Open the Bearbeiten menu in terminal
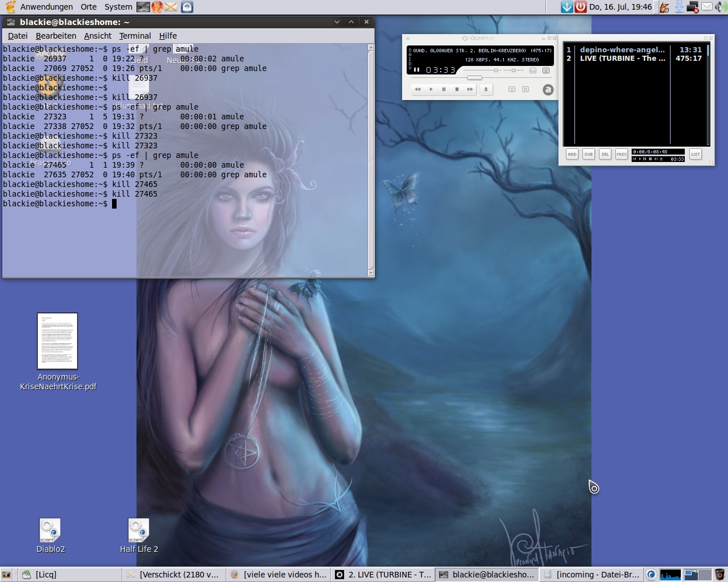 pyautogui.click(x=56, y=35)
